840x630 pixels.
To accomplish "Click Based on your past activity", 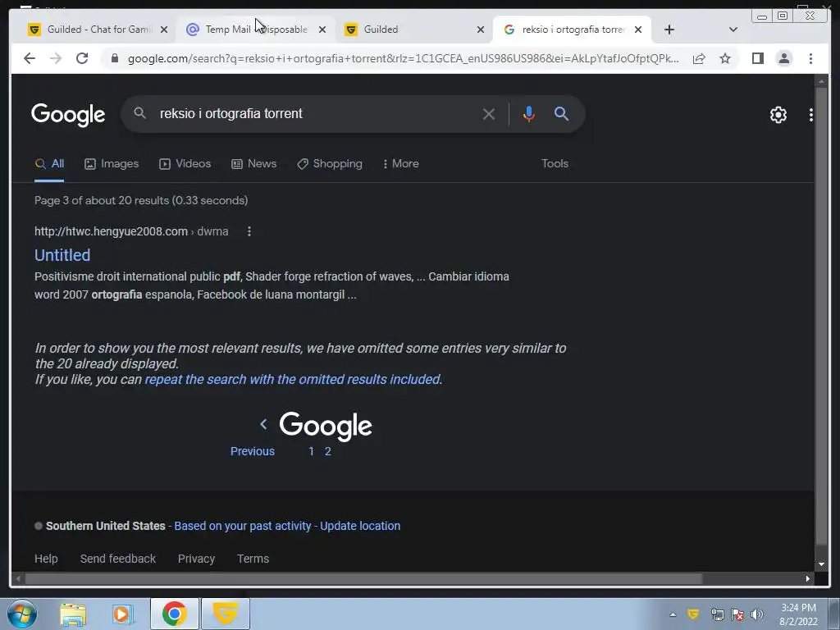I will click(x=243, y=526).
